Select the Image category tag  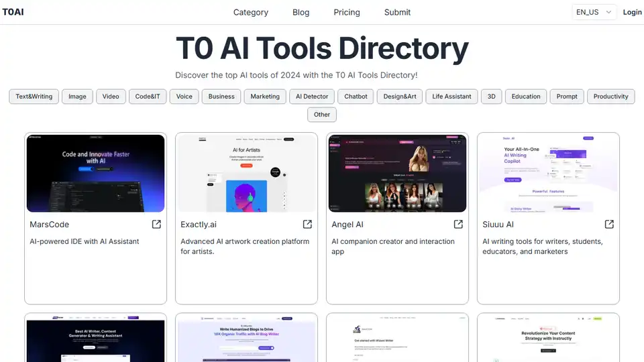77,97
